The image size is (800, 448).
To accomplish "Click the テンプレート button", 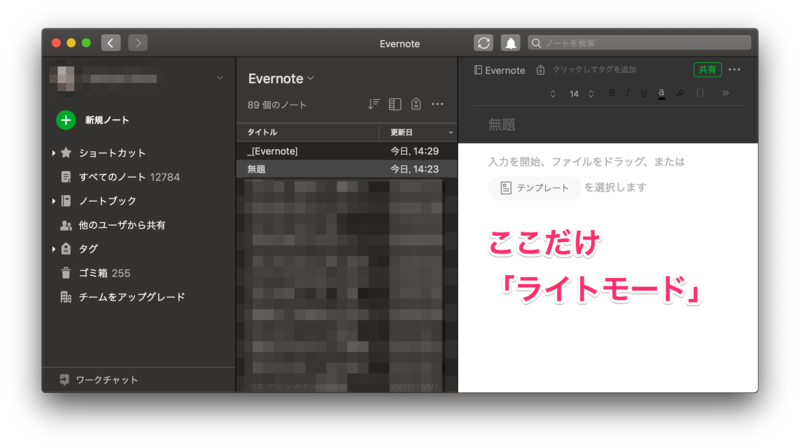I will tap(534, 188).
